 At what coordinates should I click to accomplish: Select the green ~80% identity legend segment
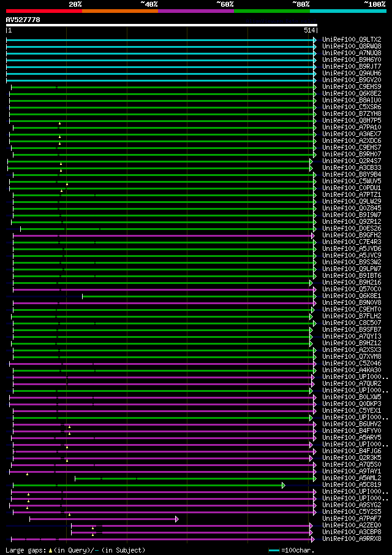coord(272,11)
